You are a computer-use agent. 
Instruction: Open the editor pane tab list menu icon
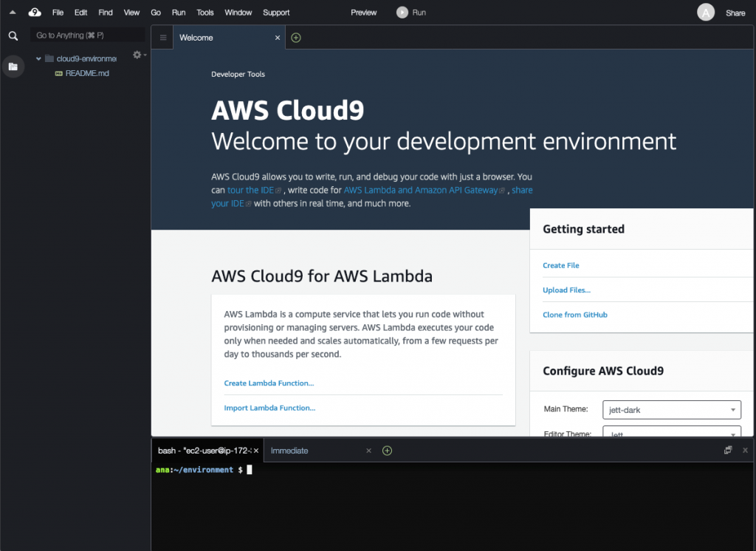tap(163, 38)
